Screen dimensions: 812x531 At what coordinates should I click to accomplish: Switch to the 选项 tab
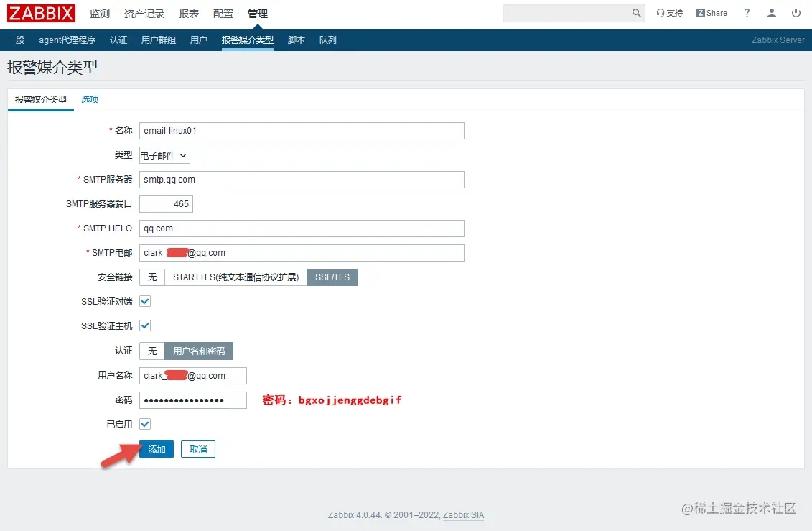pyautogui.click(x=89, y=99)
